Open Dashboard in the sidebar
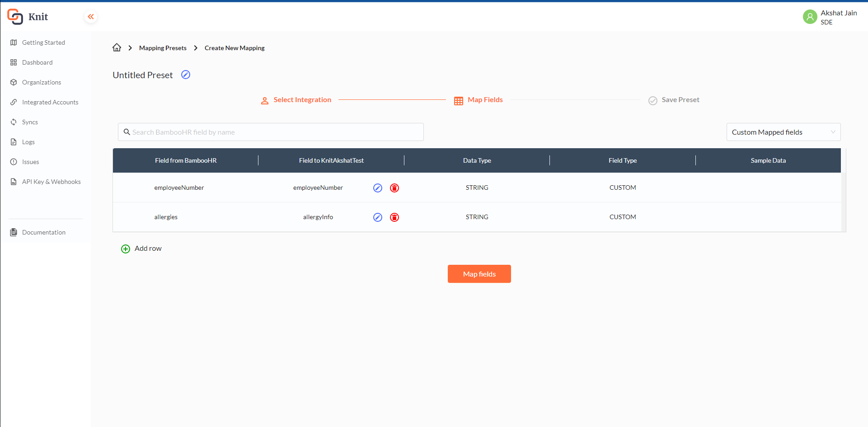 pos(38,62)
